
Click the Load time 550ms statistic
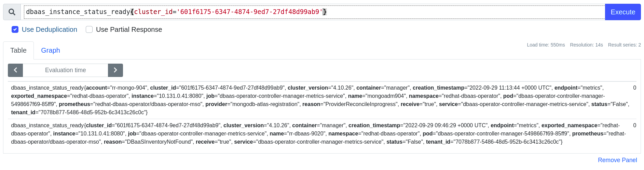(546, 45)
